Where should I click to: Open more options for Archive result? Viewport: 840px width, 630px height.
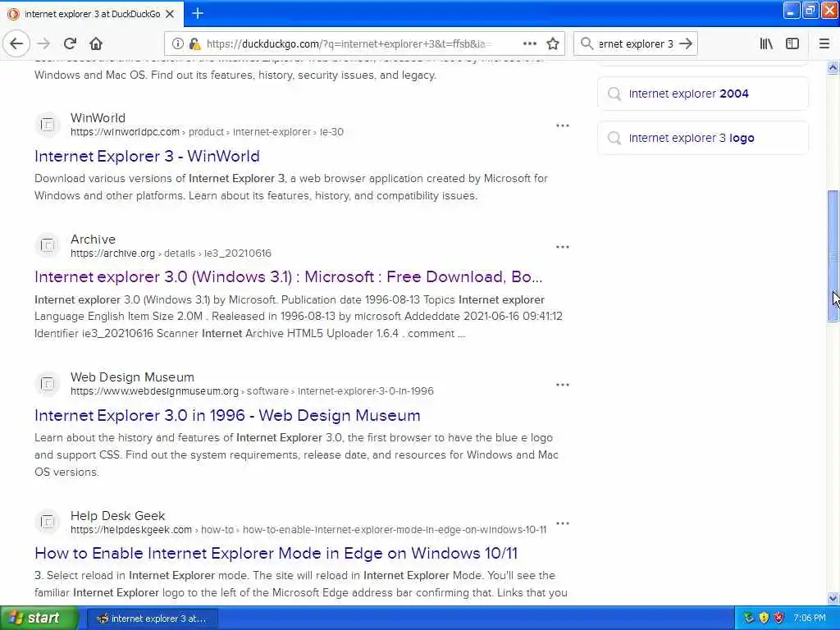click(x=563, y=247)
